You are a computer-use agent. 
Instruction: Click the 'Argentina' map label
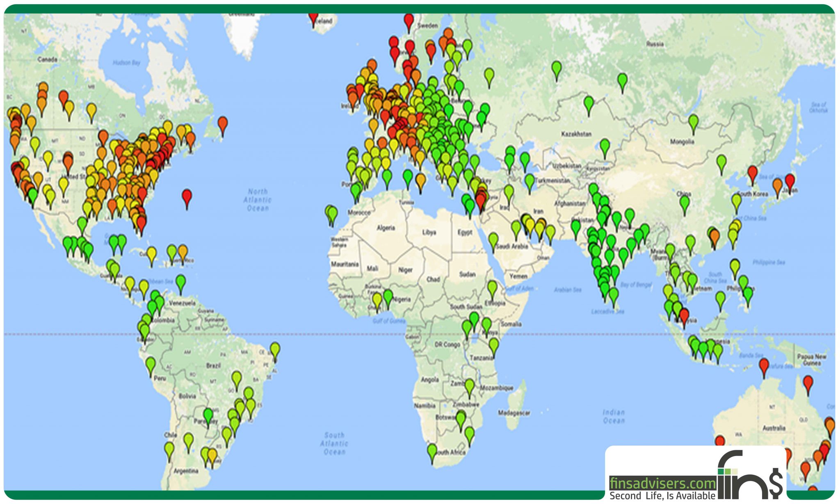186,471
